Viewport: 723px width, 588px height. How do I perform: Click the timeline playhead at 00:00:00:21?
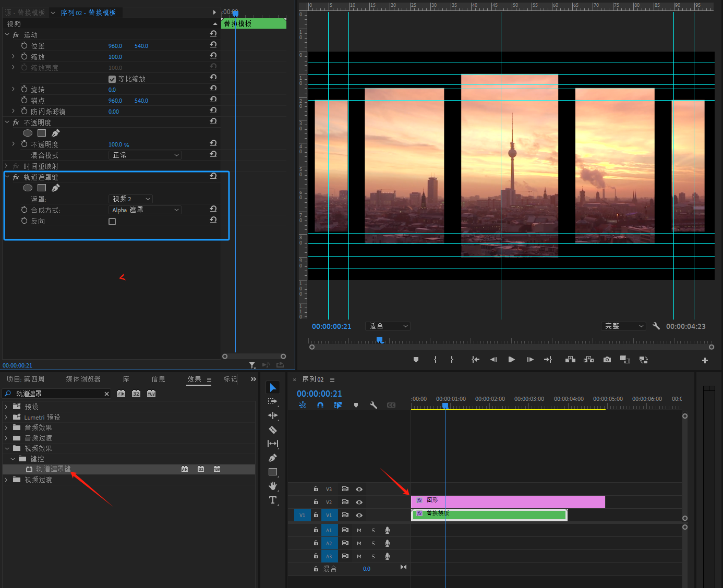(445, 406)
